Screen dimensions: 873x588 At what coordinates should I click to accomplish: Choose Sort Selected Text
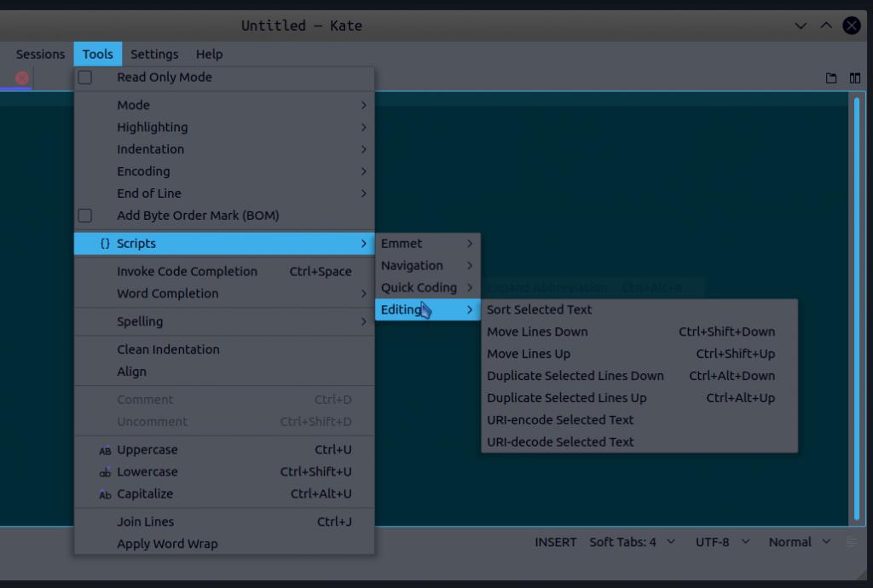(539, 310)
